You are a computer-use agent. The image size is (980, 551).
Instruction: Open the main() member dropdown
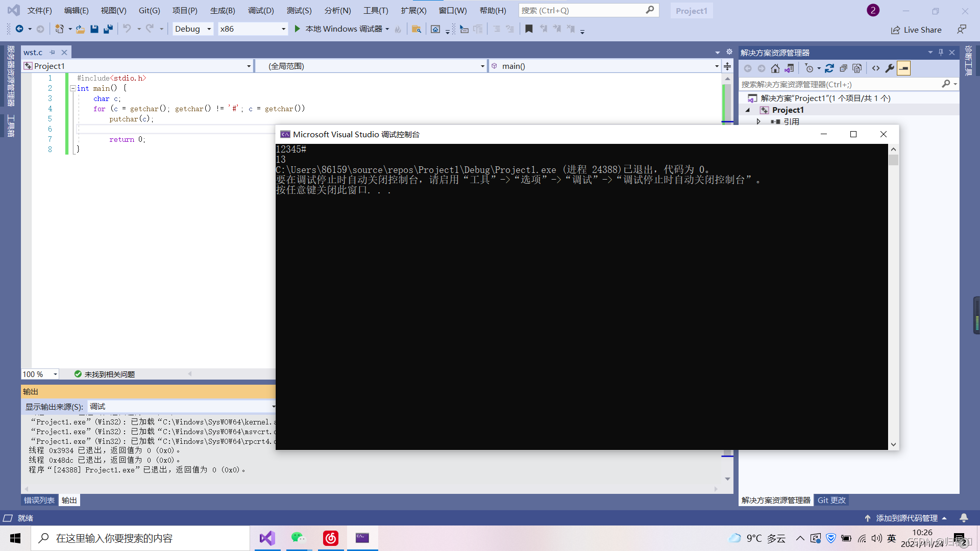click(604, 66)
